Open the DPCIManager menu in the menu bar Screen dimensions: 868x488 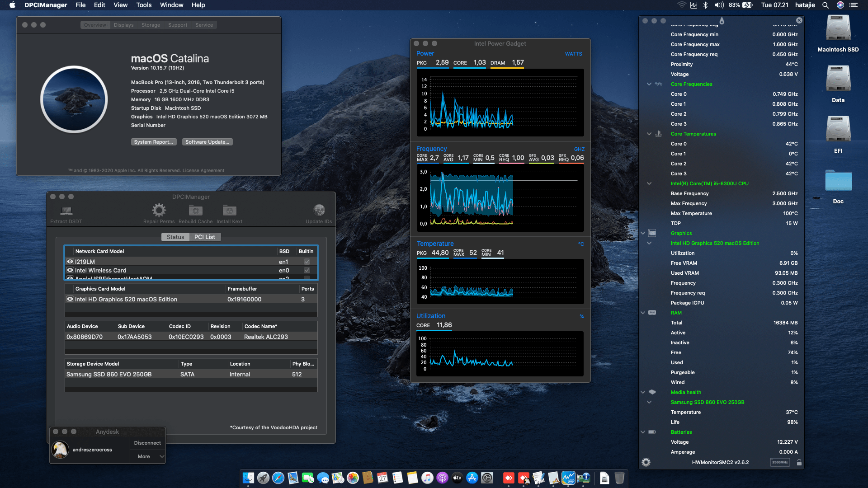coord(45,5)
